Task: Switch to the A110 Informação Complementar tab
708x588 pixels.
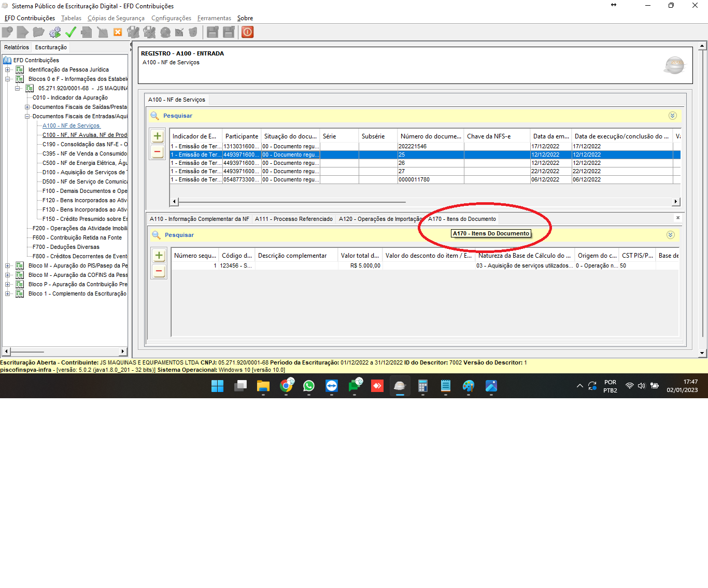Action: 199,219
